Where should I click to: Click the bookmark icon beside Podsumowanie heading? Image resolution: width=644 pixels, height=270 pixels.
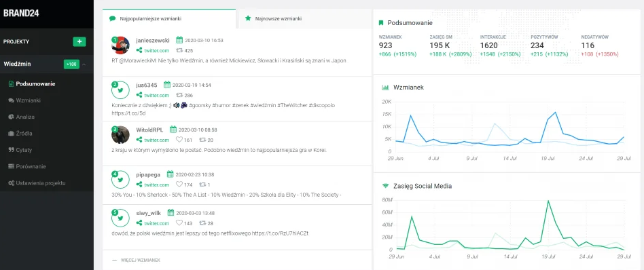[381, 23]
